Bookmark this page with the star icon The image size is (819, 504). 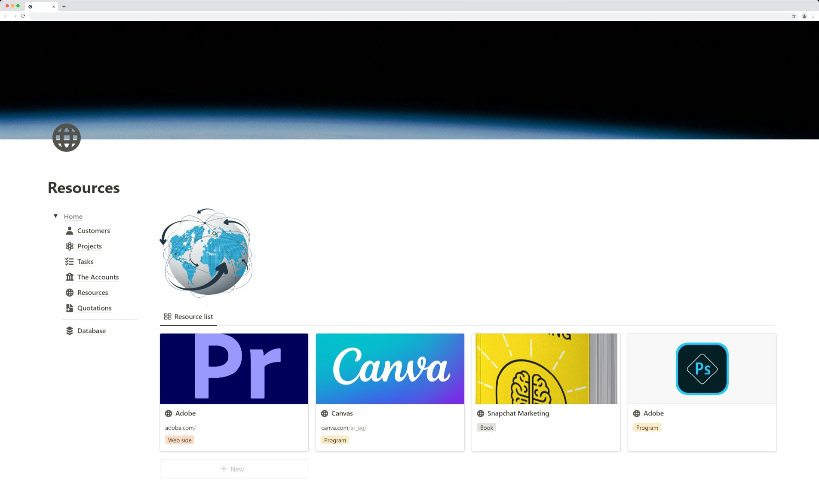pos(794,16)
